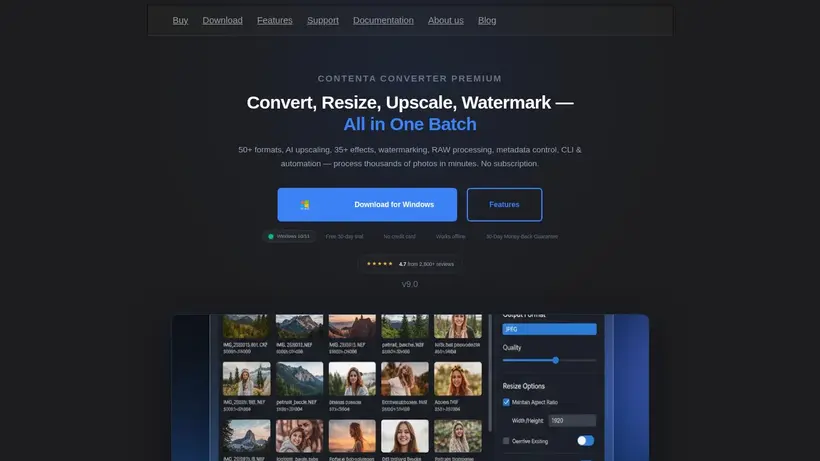
Task: Click the 'Works offline' label
Action: [450, 236]
